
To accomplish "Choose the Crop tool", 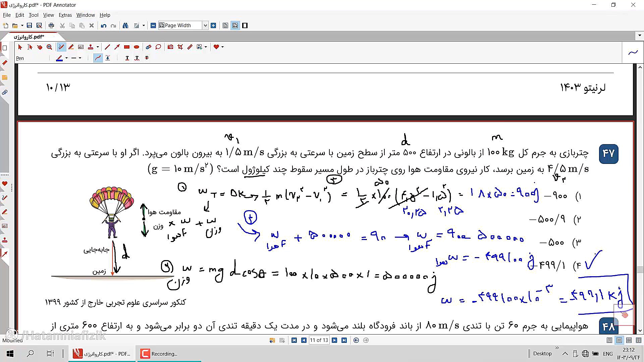I will pyautogui.click(x=180, y=47).
